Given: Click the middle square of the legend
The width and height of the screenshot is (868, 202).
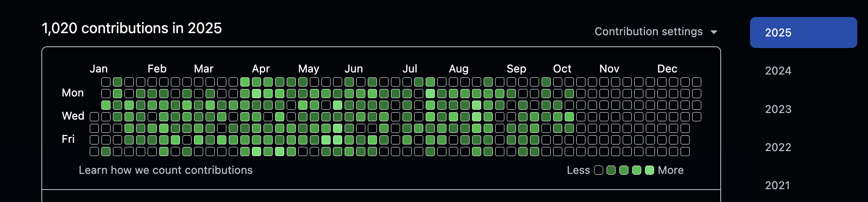Looking at the screenshot, I should pyautogui.click(x=624, y=170).
